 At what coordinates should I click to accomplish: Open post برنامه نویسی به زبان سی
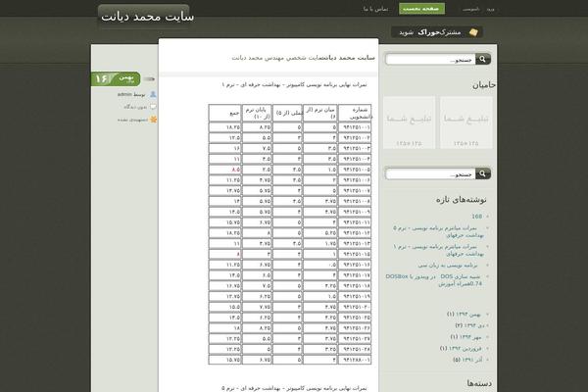point(448,266)
